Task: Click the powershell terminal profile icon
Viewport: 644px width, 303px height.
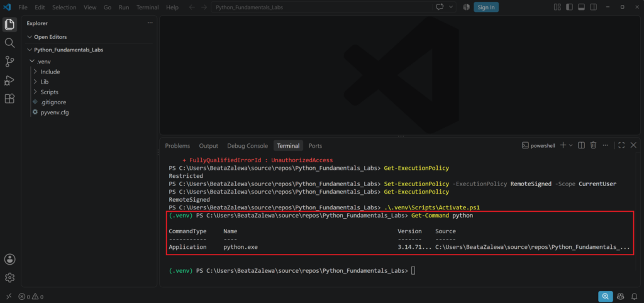Action: pos(525,145)
